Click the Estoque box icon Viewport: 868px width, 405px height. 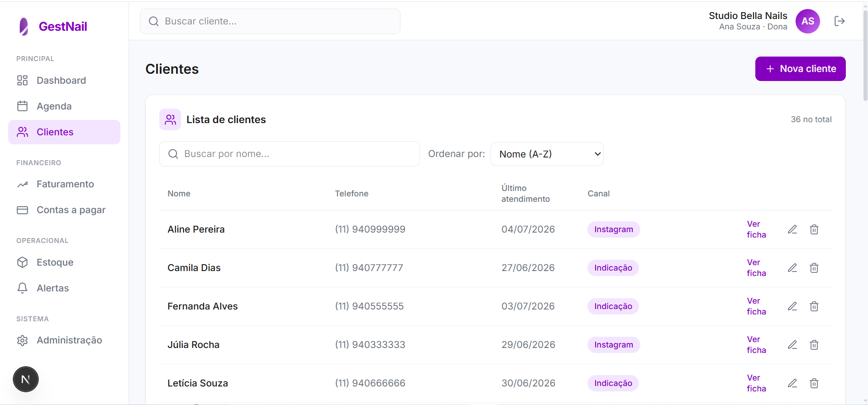pos(22,262)
